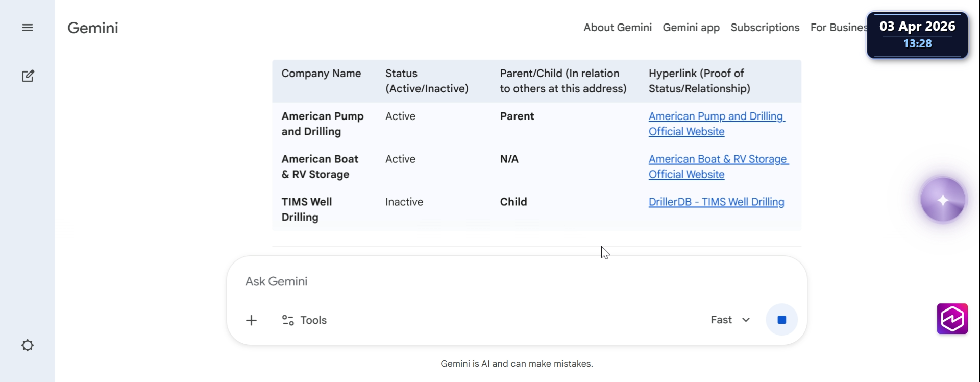This screenshot has height=382, width=980.
Task: Go to Gemini app page
Action: [x=691, y=28]
